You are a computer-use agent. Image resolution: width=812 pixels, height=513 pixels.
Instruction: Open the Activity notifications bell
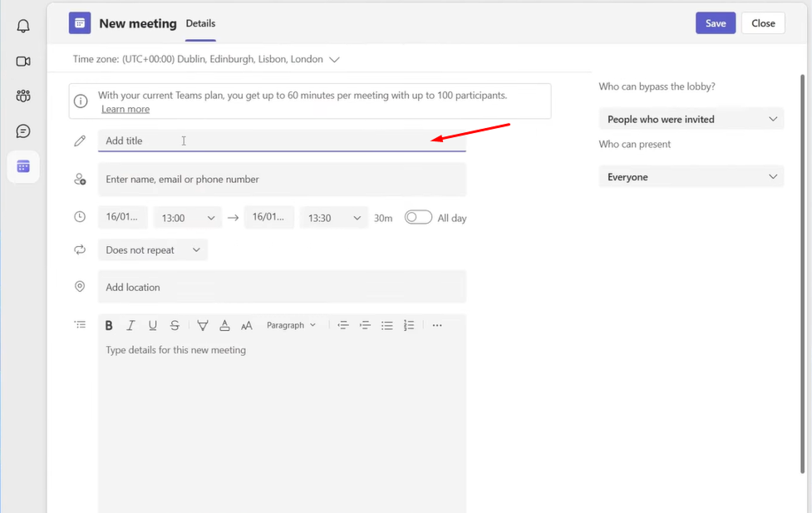pyautogui.click(x=23, y=26)
